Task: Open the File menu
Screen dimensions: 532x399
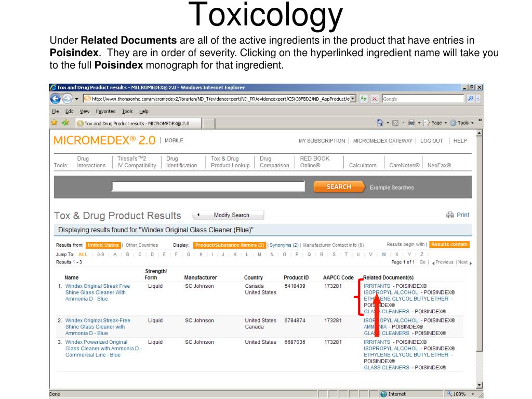Action: point(55,111)
